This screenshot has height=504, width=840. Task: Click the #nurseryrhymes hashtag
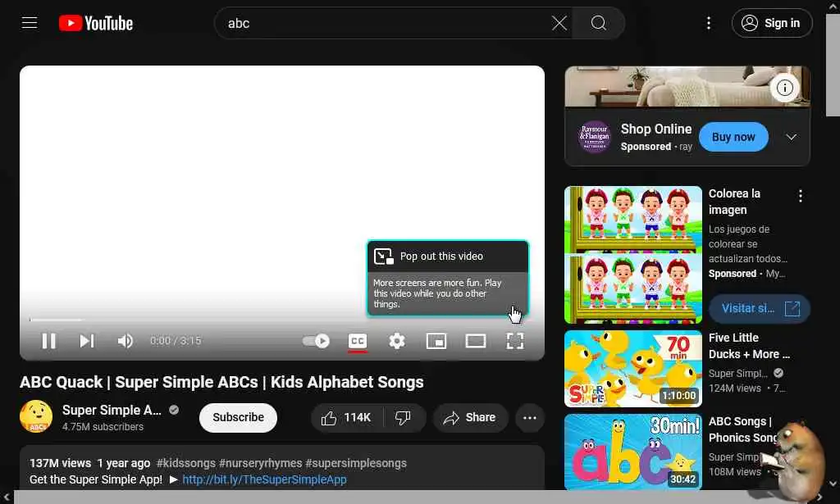(260, 463)
